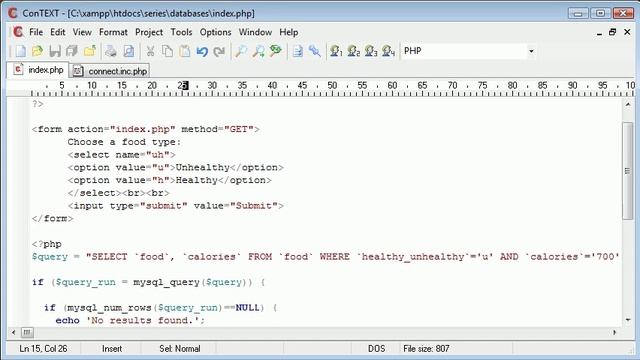Switch to the connect.inc.php tab
The width and height of the screenshot is (640, 360).
[110, 71]
